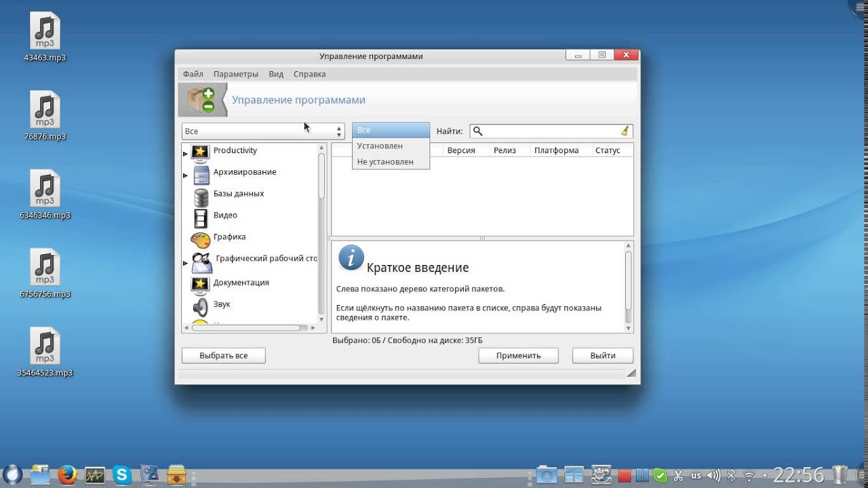This screenshot has height=488, width=868.
Task: Select Все in the filter dropdown list
Action: click(x=391, y=130)
